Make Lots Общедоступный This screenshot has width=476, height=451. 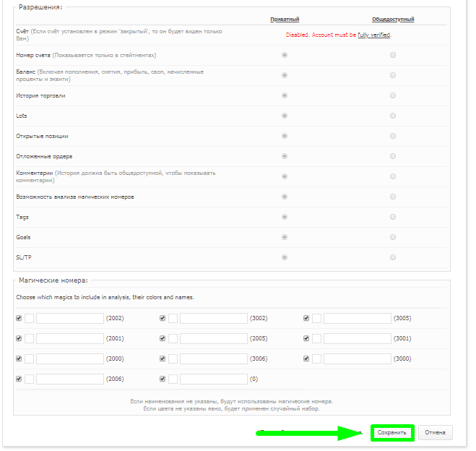[x=392, y=116]
